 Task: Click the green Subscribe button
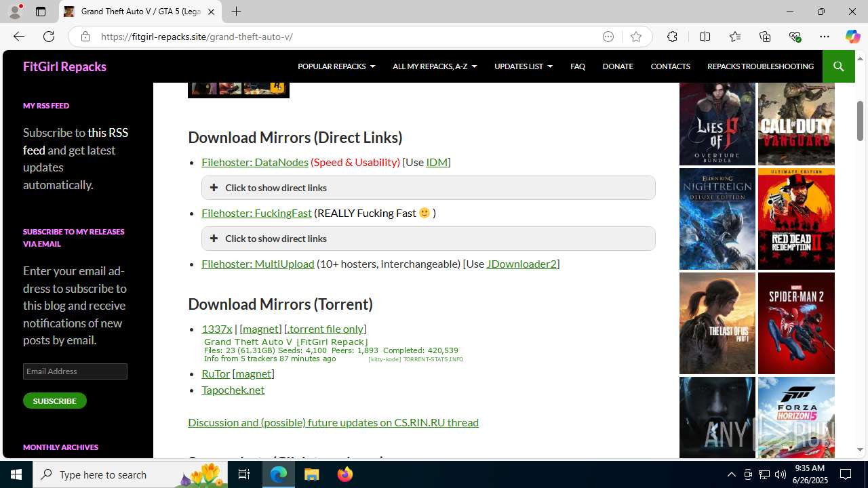pos(55,401)
